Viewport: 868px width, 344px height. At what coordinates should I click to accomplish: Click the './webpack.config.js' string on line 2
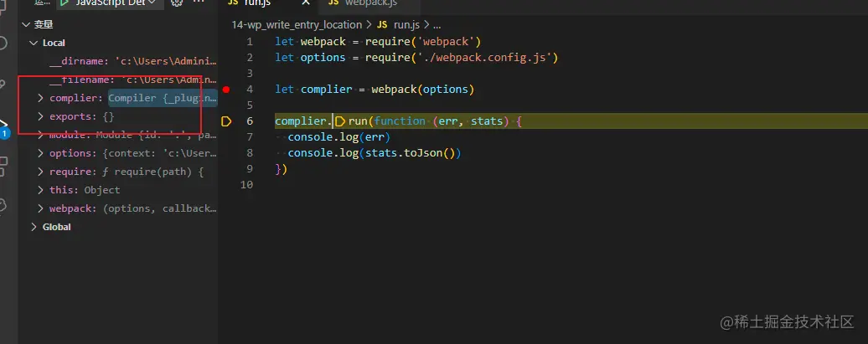coord(486,58)
